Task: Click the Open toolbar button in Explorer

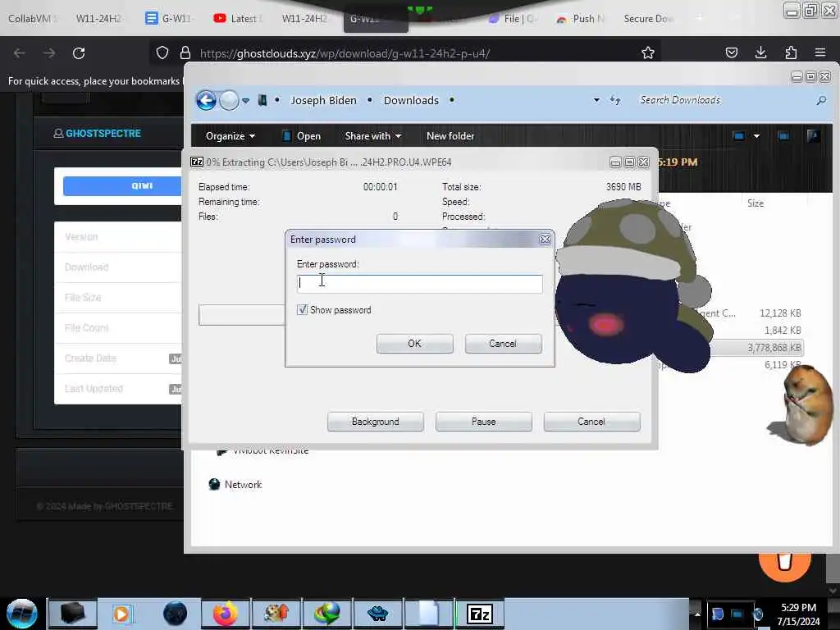Action: [301, 136]
